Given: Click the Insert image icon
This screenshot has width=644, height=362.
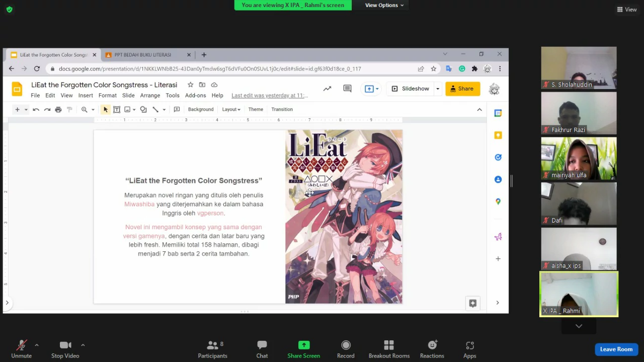Looking at the screenshot, I should click(127, 109).
